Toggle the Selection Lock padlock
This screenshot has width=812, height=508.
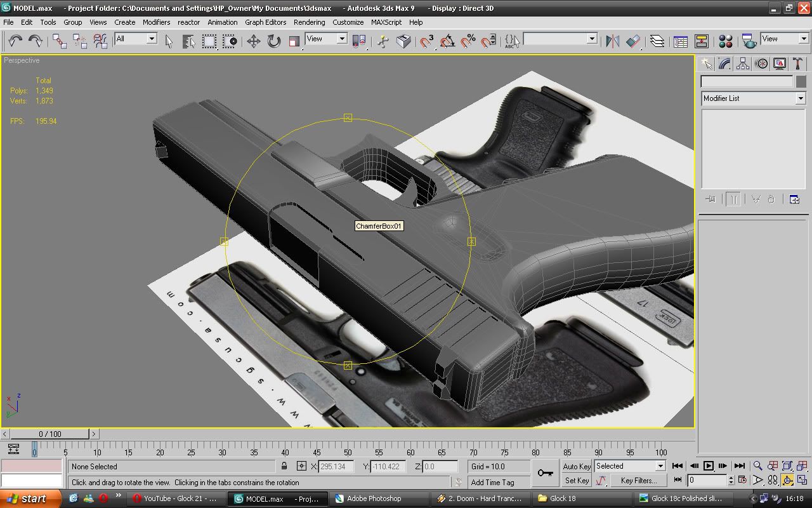(284, 466)
